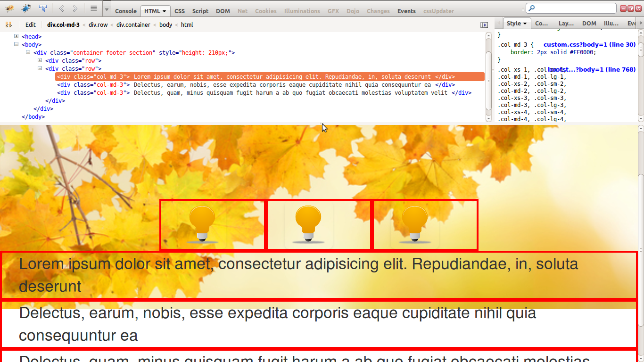
Task: Switch to the Layout side panel tab
Action: point(566,23)
